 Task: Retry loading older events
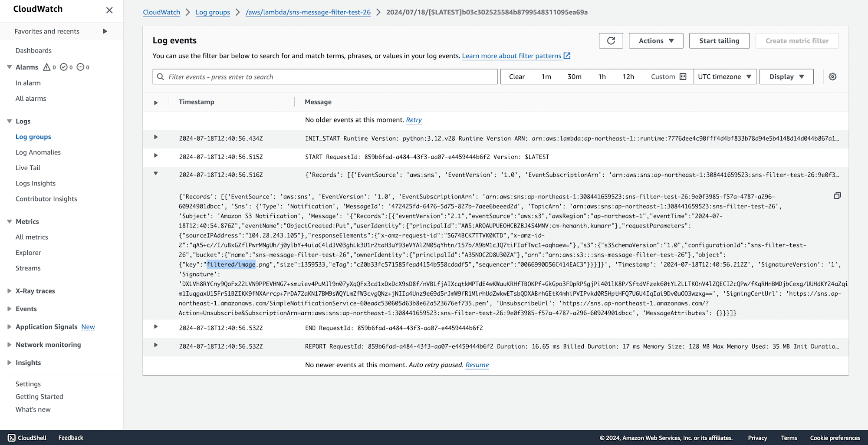(x=414, y=120)
